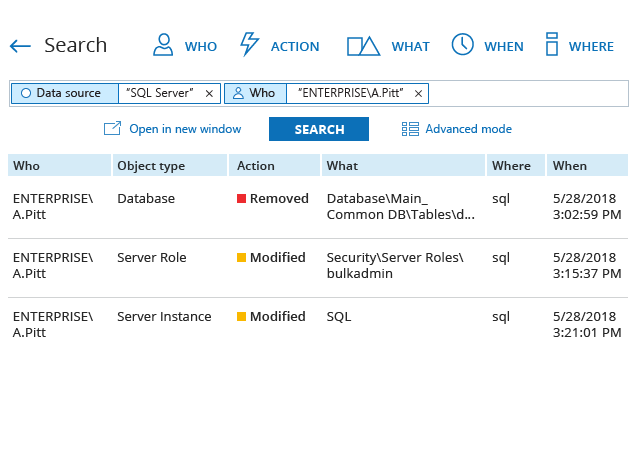Viewport: 640px width, 450px height.
Task: Add a WHEN filter with clock icon
Action: coord(487,46)
